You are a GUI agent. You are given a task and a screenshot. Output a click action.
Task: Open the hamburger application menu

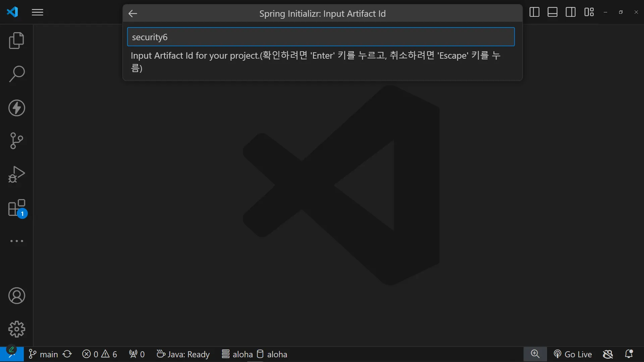[38, 12]
